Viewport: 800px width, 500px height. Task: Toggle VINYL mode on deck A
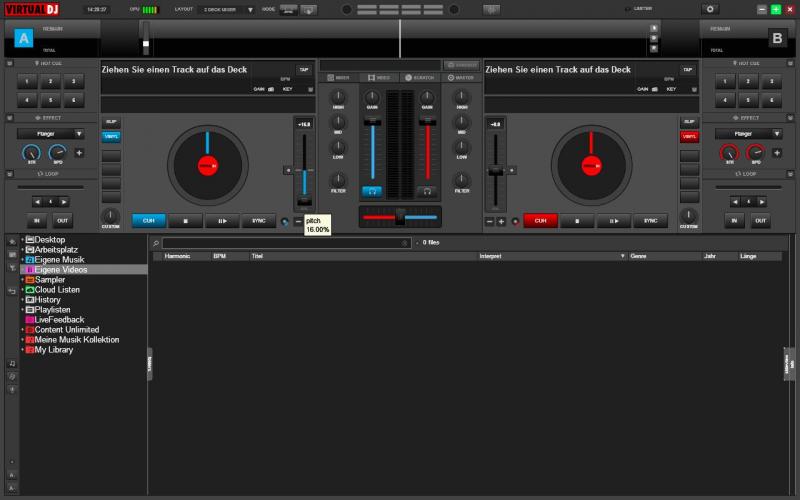click(x=111, y=136)
